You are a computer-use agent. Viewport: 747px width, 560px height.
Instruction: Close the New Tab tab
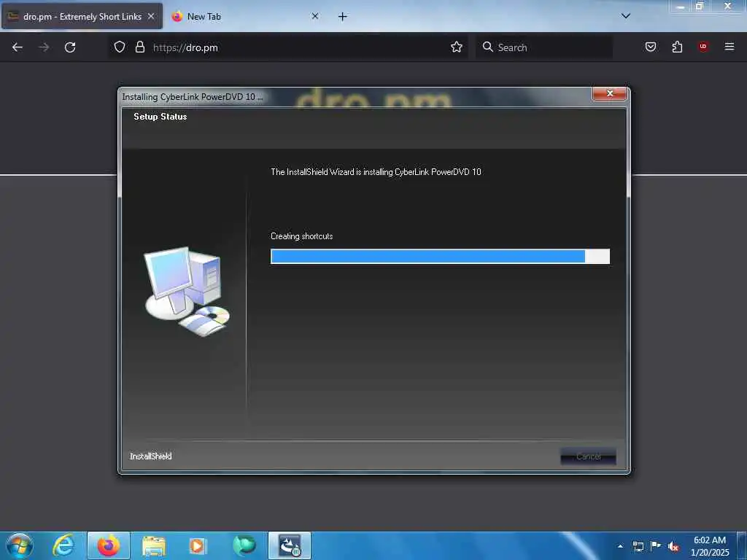click(315, 16)
